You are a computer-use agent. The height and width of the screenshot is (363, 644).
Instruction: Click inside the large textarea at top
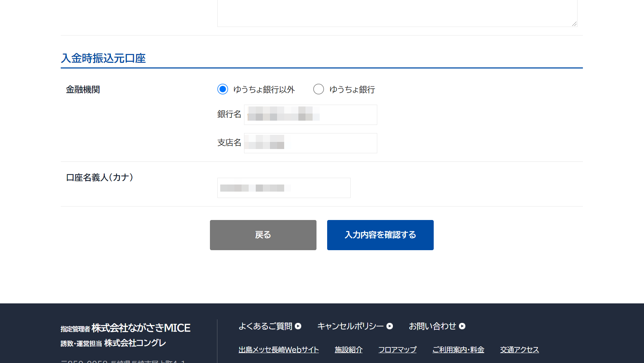(x=397, y=12)
